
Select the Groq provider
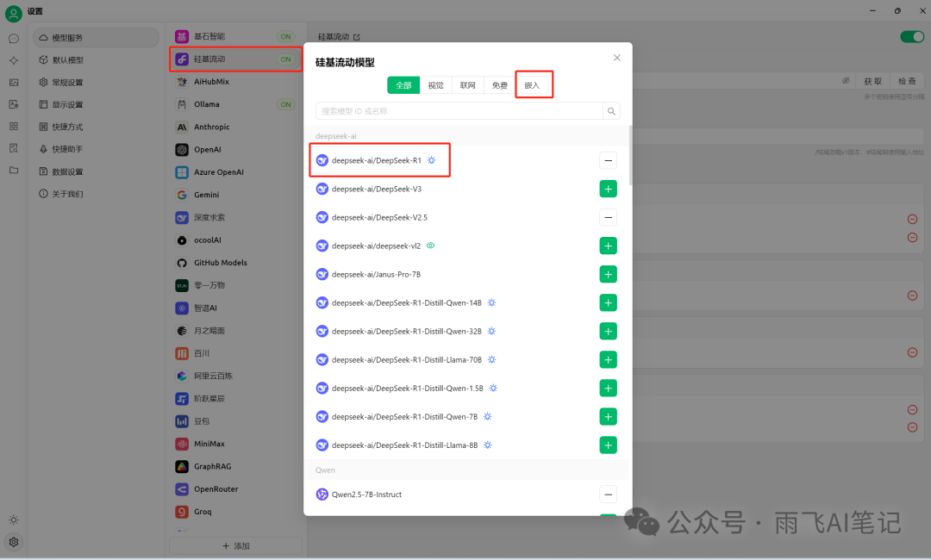coord(235,512)
